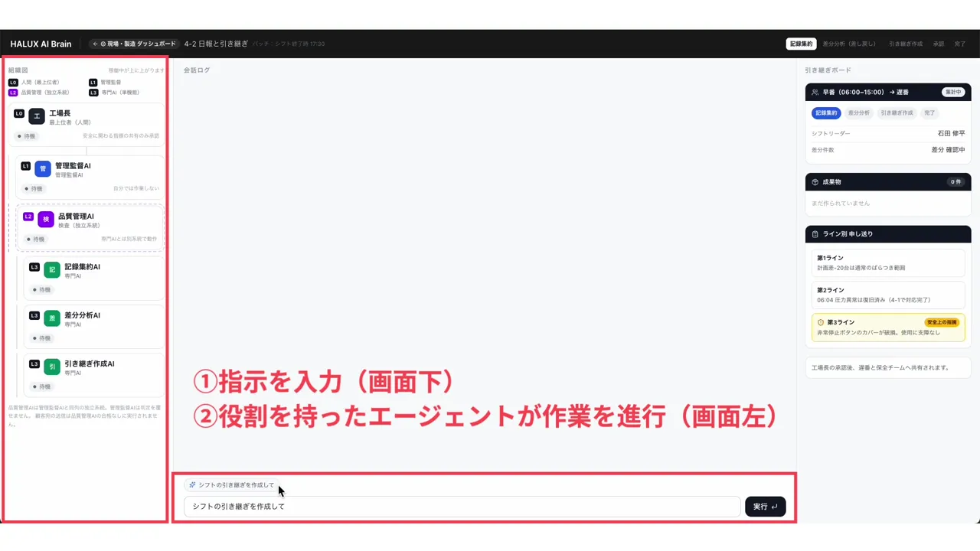Click the 工場長 avatar icon

[x=37, y=116]
